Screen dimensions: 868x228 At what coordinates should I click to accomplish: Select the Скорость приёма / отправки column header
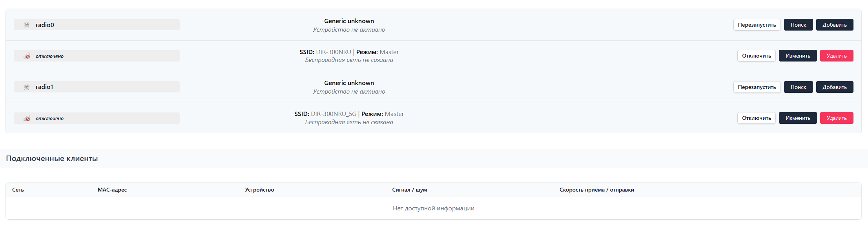pyautogui.click(x=596, y=190)
